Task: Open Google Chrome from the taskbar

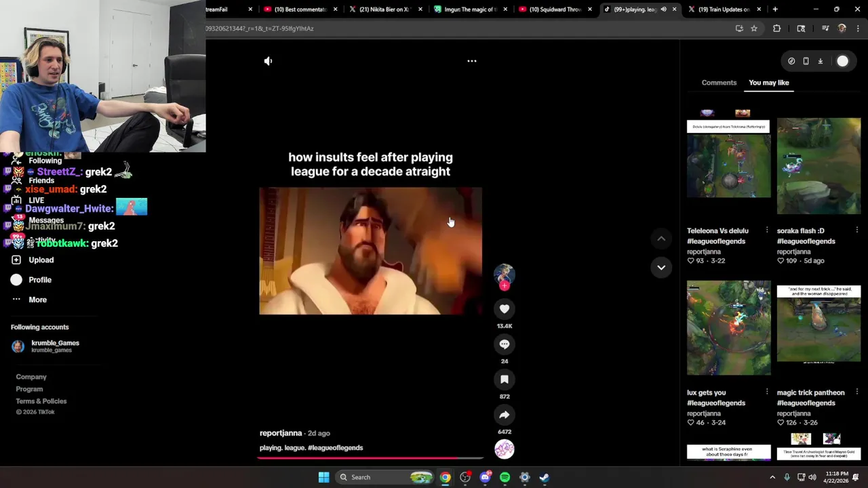Action: click(445, 477)
